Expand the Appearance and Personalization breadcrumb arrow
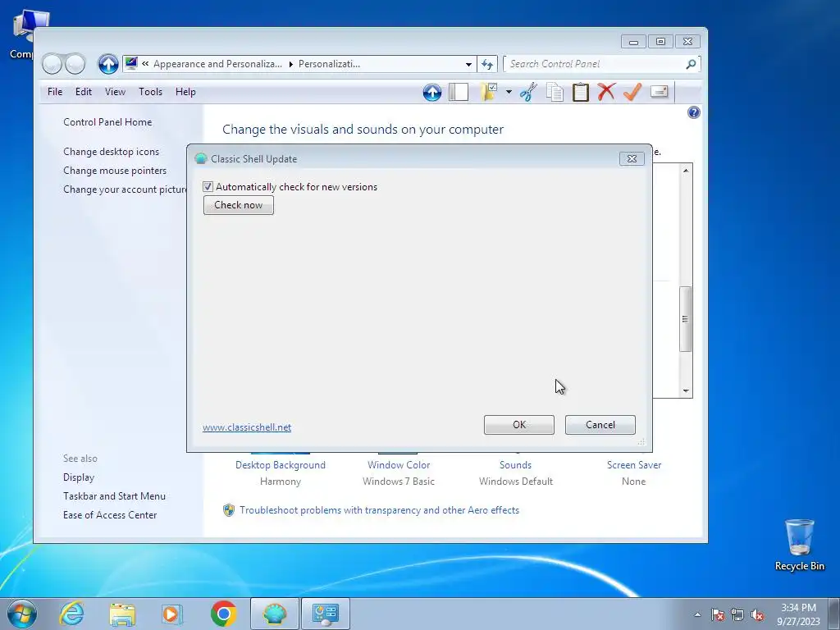Viewport: 840px width, 630px height. (x=291, y=64)
